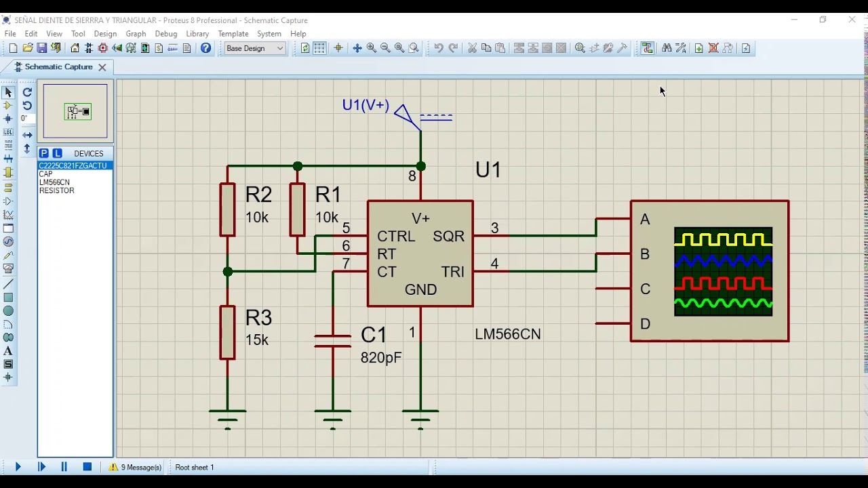This screenshot has width=868, height=488.
Task: Select resistor R3 on the schematic
Action: (x=228, y=332)
